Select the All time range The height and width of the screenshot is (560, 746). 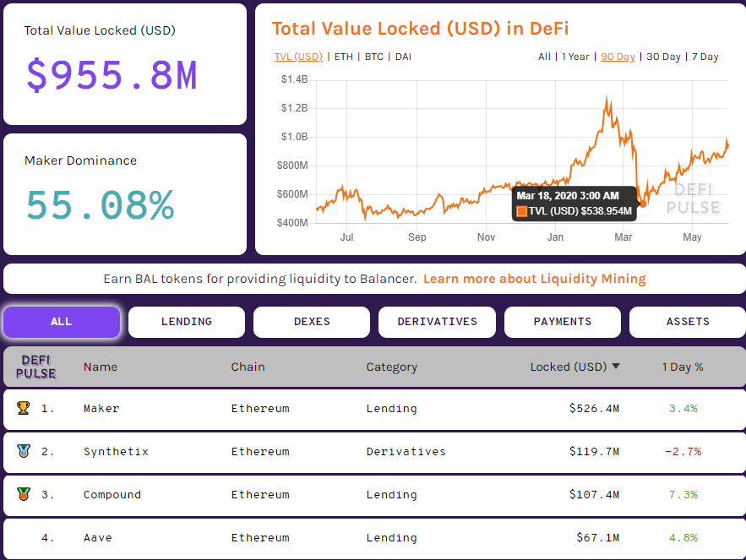544,57
